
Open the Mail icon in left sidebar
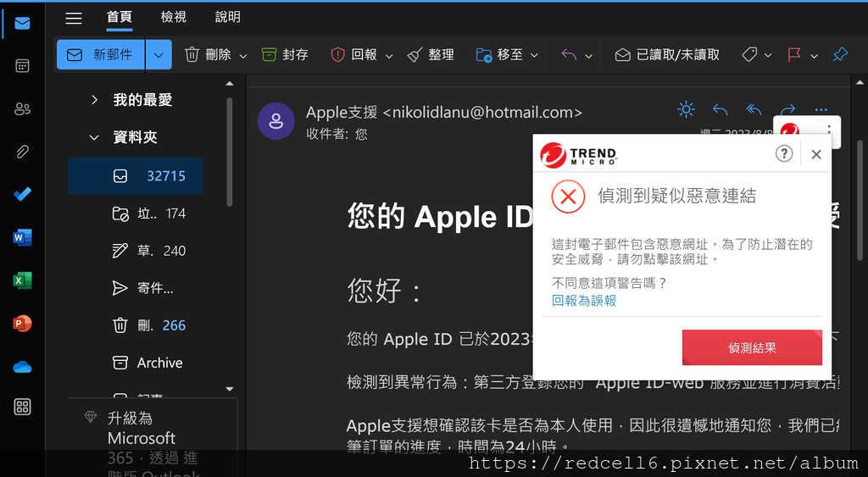(22, 23)
